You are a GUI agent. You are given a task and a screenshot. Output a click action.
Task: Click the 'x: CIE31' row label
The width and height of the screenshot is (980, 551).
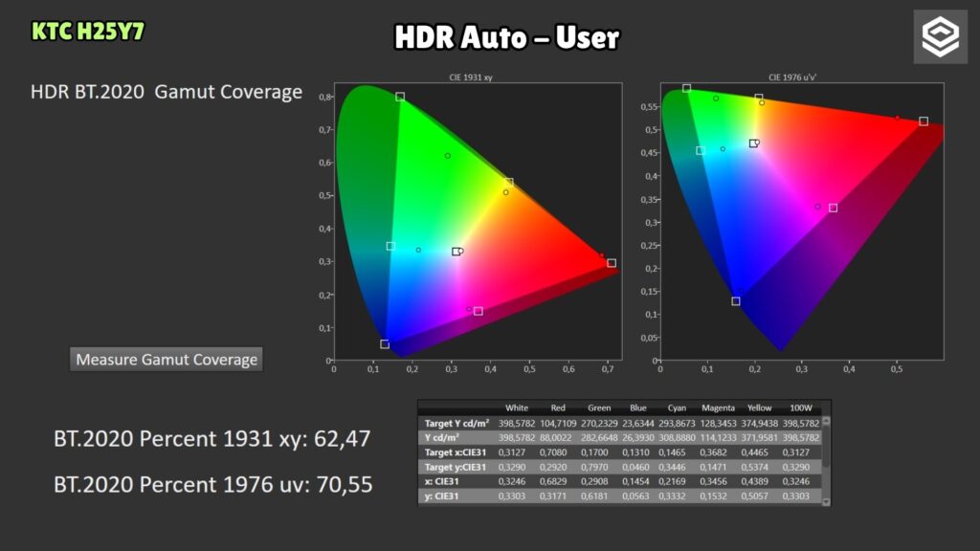pyautogui.click(x=441, y=481)
